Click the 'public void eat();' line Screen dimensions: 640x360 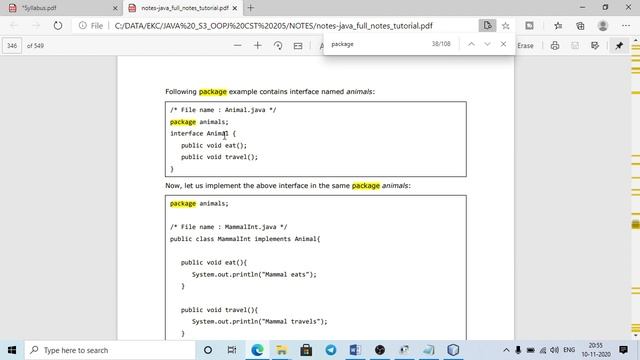point(214,145)
